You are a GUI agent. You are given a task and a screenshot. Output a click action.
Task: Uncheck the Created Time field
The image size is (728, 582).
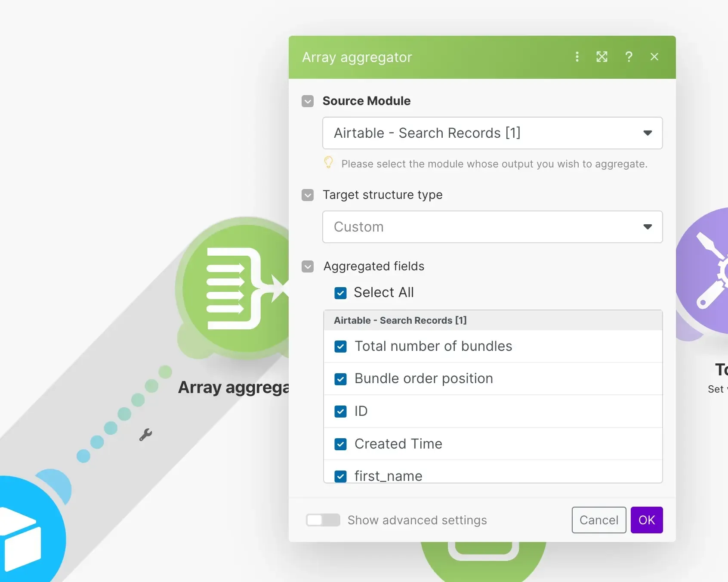(x=340, y=444)
